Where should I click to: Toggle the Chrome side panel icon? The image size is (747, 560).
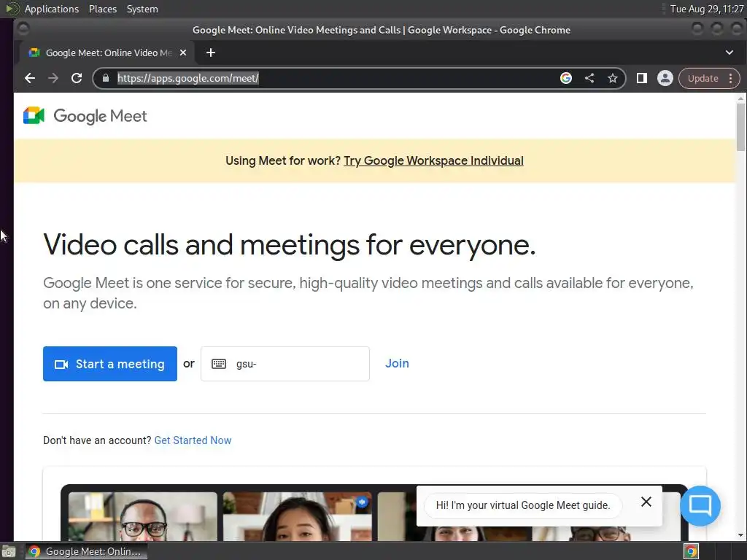642,78
